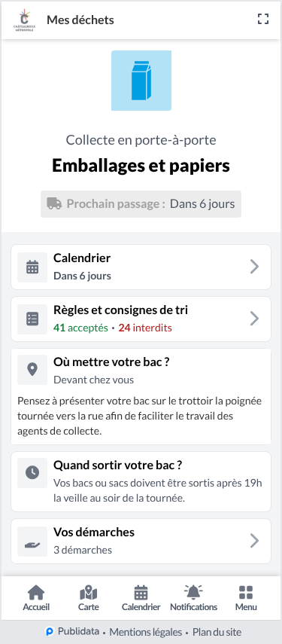The width and height of the screenshot is (282, 644).
Task: Visit the Publidata link
Action: pos(72,631)
